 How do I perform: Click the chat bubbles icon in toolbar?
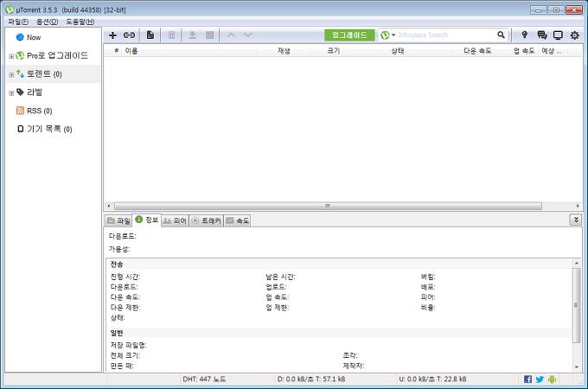tap(542, 35)
